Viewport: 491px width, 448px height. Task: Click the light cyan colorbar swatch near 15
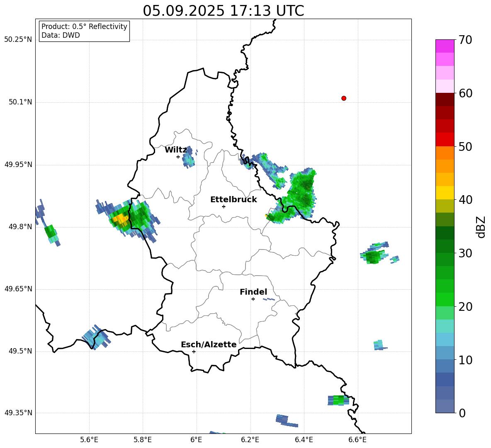tap(445, 326)
